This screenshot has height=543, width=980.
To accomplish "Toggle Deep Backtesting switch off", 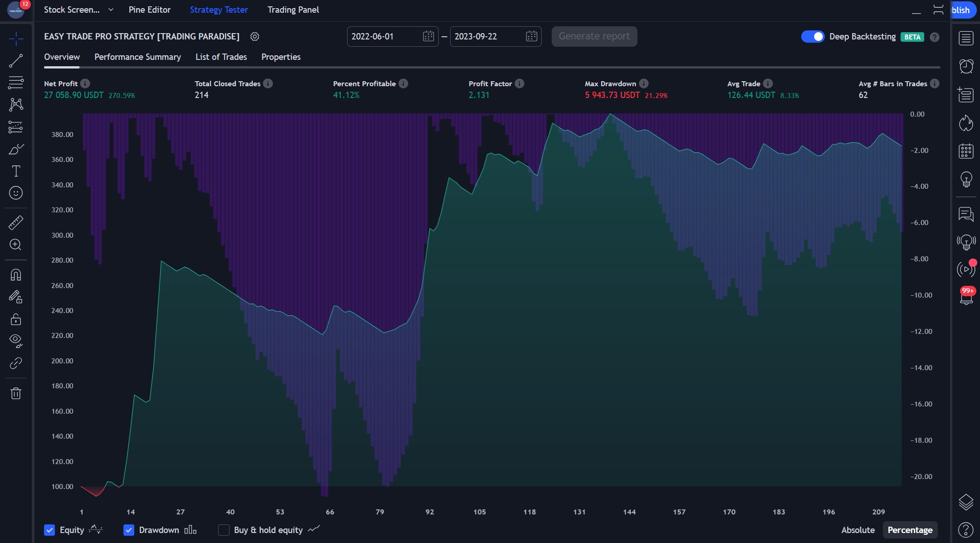I will [813, 37].
